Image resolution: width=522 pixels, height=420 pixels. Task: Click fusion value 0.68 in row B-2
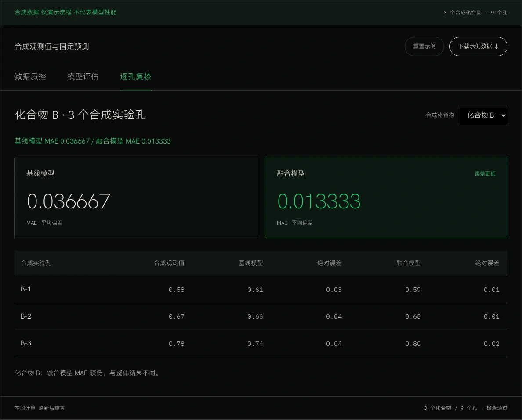point(413,316)
